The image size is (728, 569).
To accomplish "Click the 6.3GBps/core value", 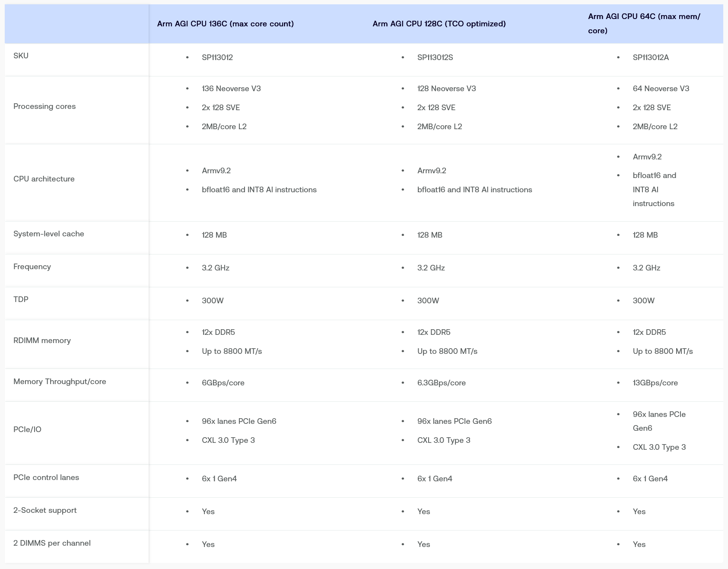I will click(441, 383).
